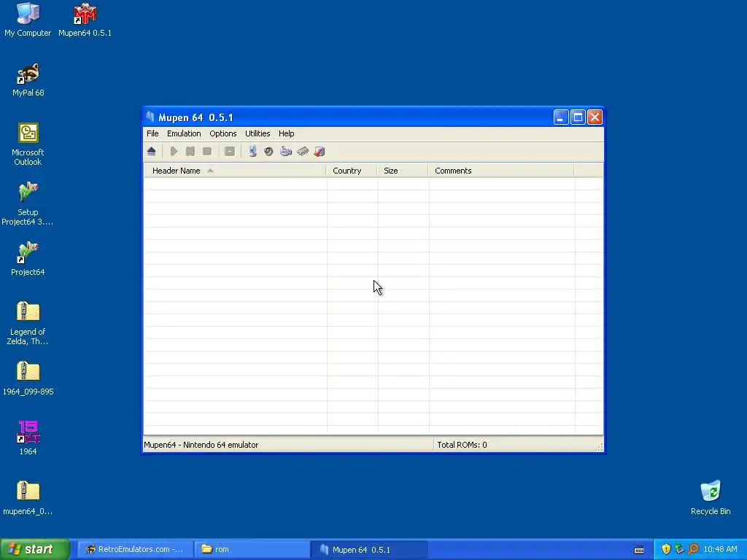Click the Mupen 64 title bar icon
Screen dimensions: 747x560
150,117
